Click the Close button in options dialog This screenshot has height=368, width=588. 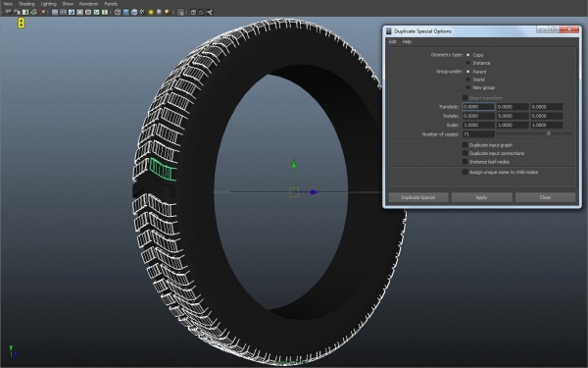tap(545, 197)
